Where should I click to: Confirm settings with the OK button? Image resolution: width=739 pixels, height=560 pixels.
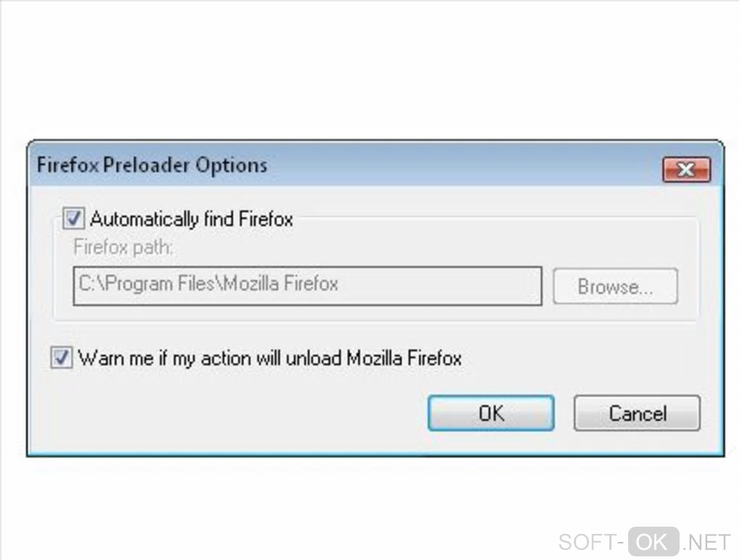(x=490, y=413)
